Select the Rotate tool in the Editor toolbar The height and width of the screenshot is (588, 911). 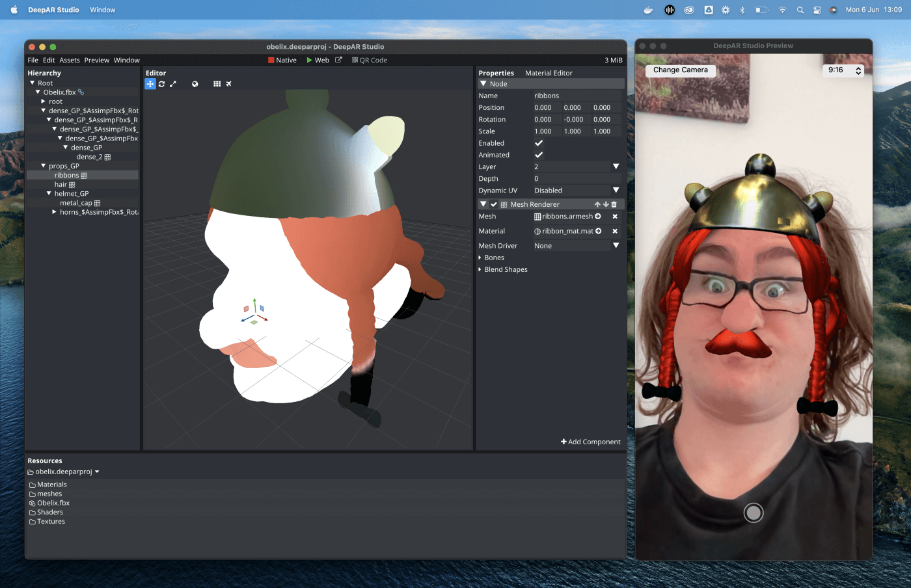point(161,84)
